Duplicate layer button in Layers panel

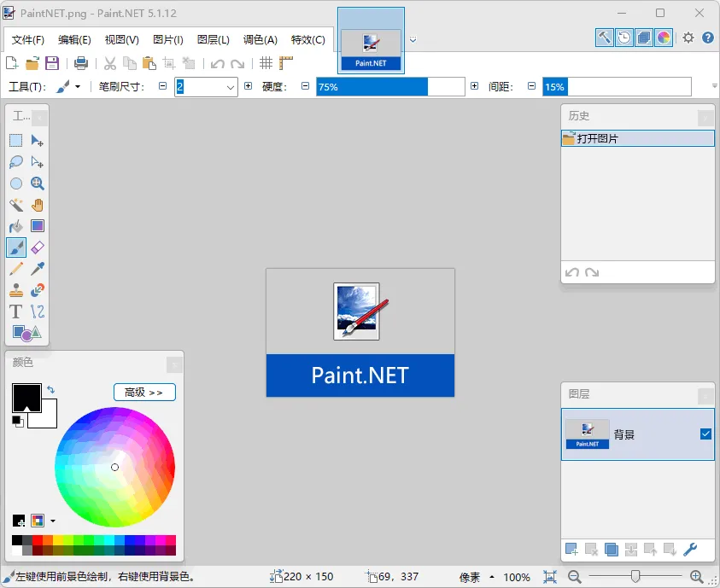[612, 549]
